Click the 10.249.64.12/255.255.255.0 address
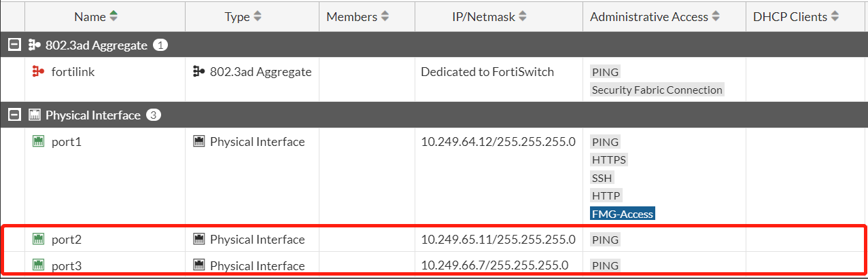 tap(498, 142)
